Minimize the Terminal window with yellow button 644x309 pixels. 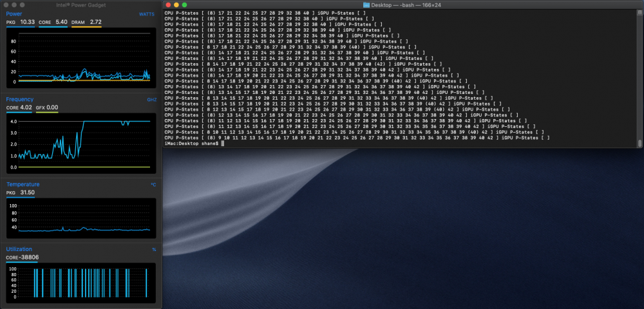pyautogui.click(x=176, y=5)
